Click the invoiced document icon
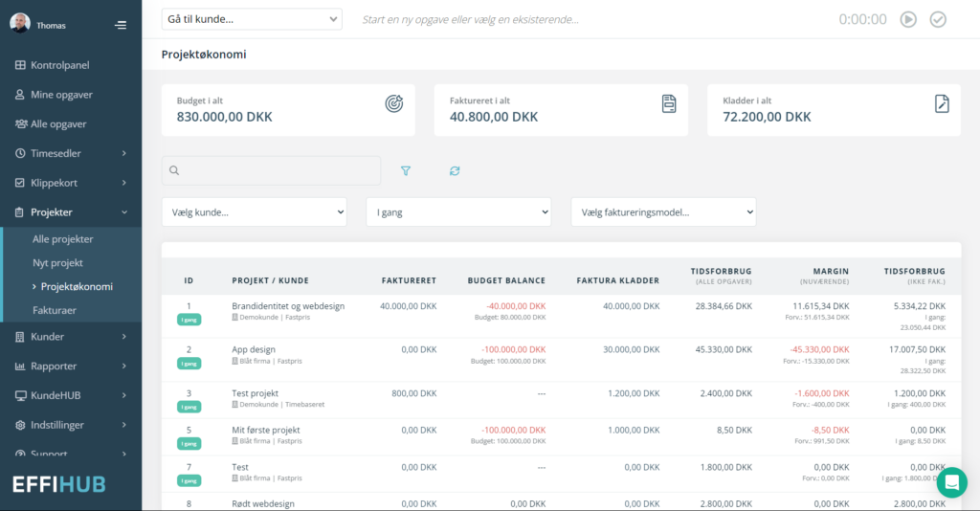Screen dimensions: 980x511 669,103
